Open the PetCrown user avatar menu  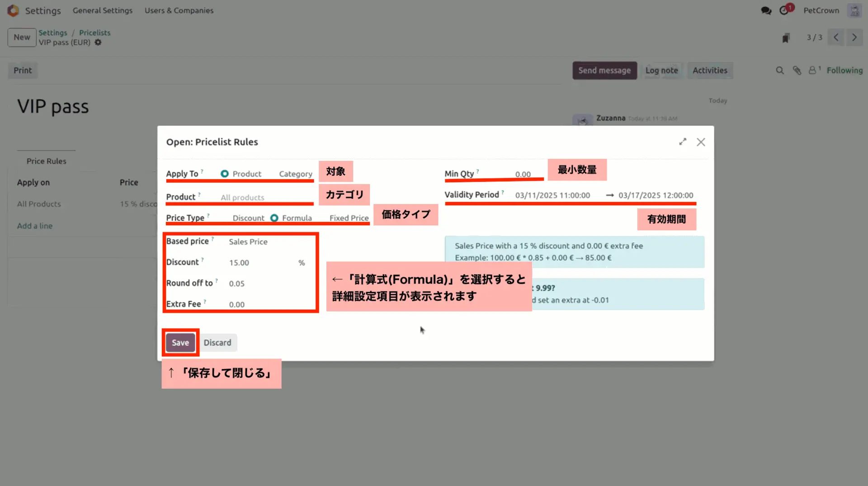[854, 10]
